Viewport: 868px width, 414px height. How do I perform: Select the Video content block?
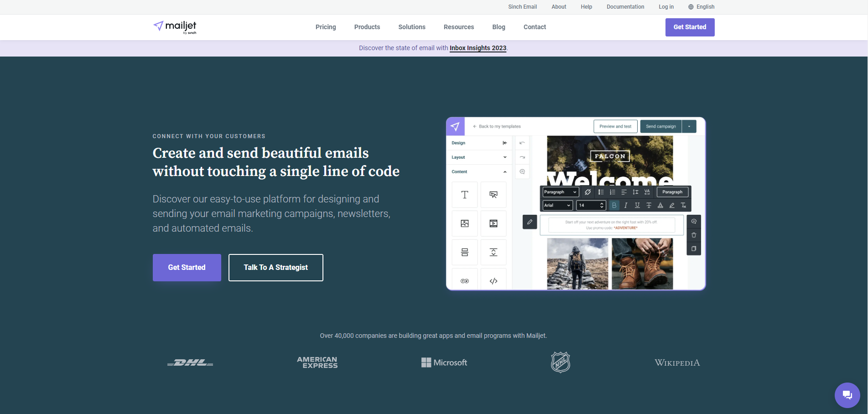coord(493,223)
